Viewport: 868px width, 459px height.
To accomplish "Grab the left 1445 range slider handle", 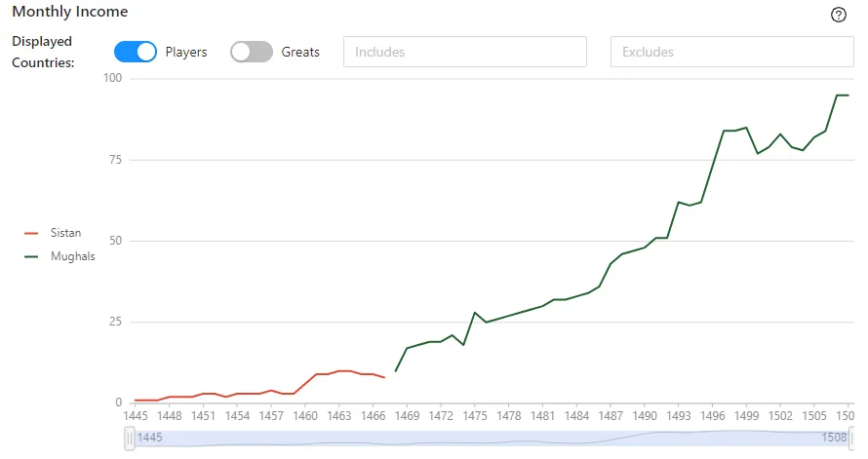I will coord(129,439).
